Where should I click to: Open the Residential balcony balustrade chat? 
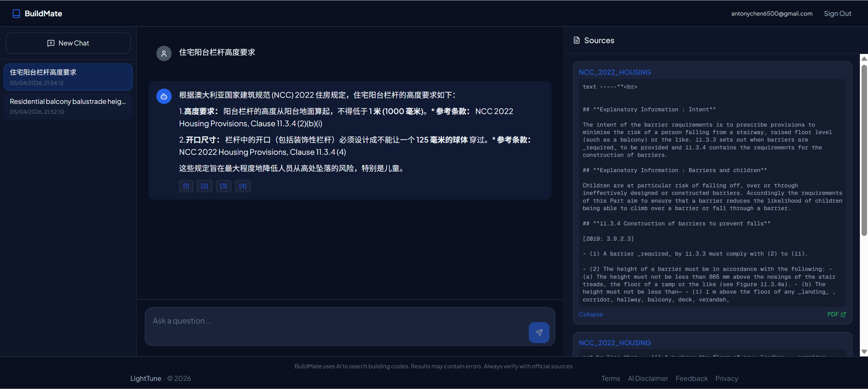pyautogui.click(x=68, y=106)
